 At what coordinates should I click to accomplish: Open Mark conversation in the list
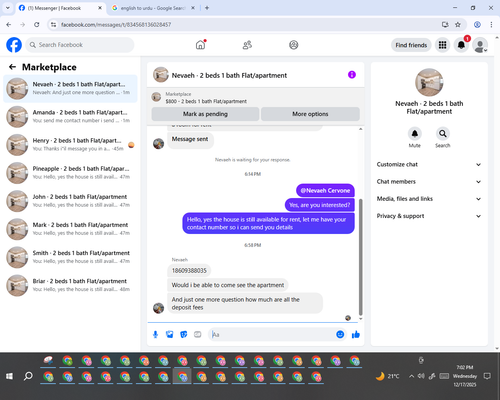(x=70, y=229)
